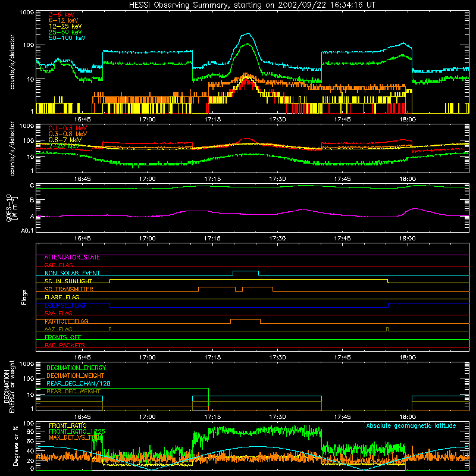Click 17:30 tick label under GOES panel
This screenshot has width=476, height=476.
coord(277,239)
